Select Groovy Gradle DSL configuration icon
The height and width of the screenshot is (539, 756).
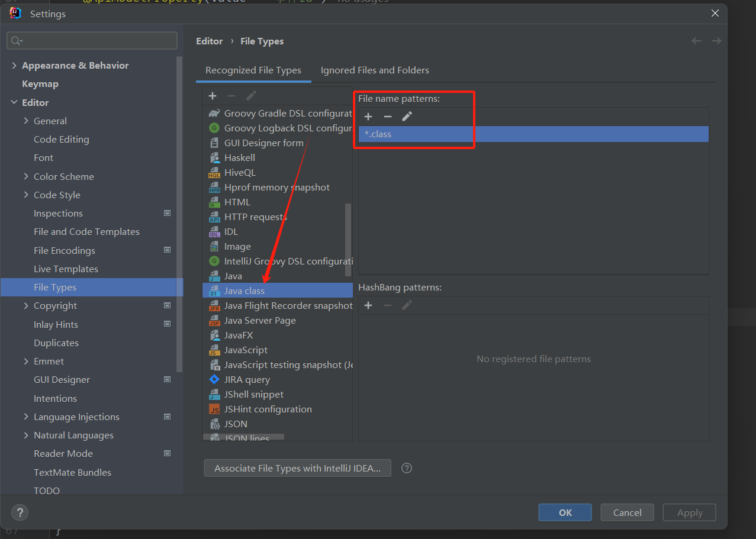tap(214, 114)
